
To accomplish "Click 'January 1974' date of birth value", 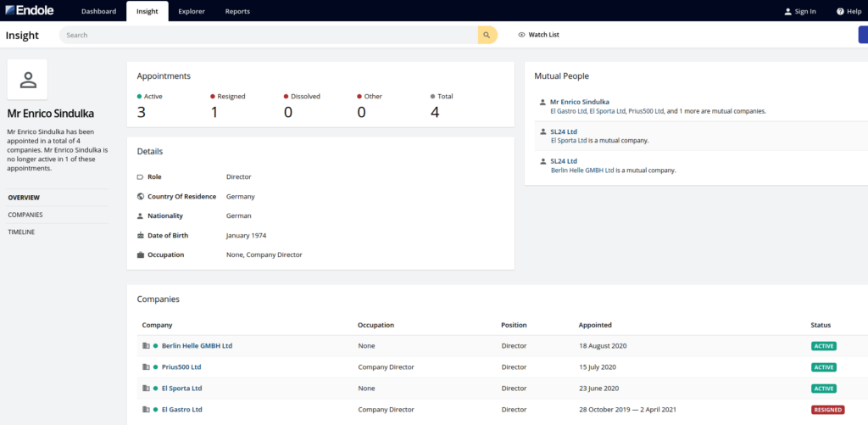I will pyautogui.click(x=247, y=236).
